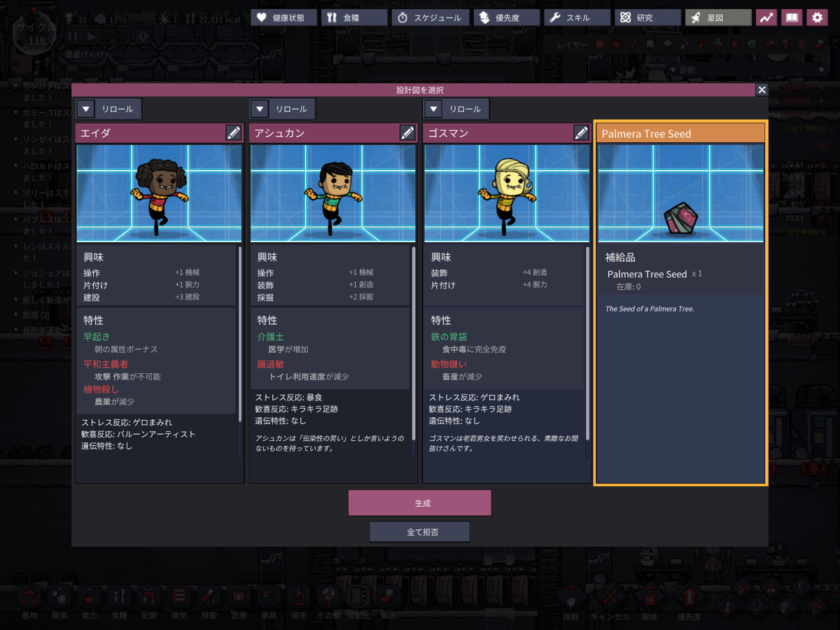Screen dimensions: 840x630
Task: Open the 医療 build category
Action: 239,601
